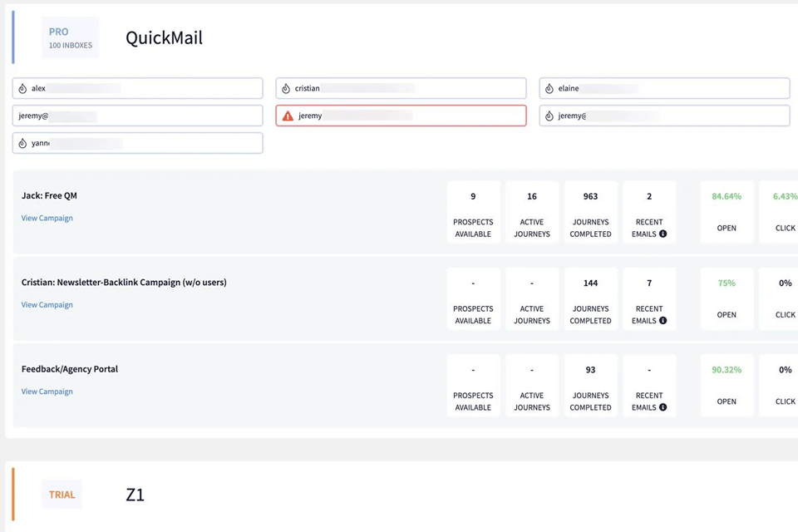Viewport: 798px width, 532px height.
Task: Click the red warning triangle on jeremy inbox
Action: coord(288,116)
